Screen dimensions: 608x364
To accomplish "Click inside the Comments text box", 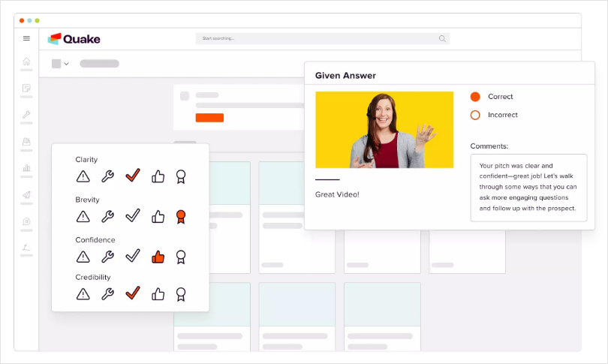I will tap(528, 188).
